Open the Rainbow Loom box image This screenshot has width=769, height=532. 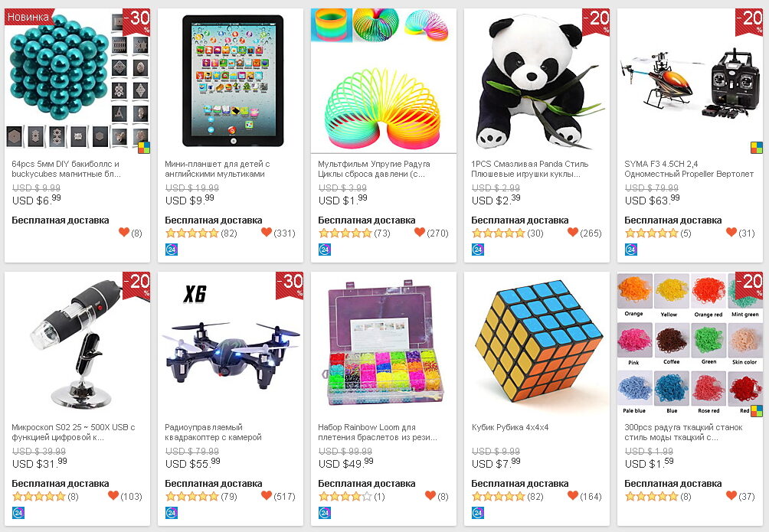pyautogui.click(x=384, y=344)
